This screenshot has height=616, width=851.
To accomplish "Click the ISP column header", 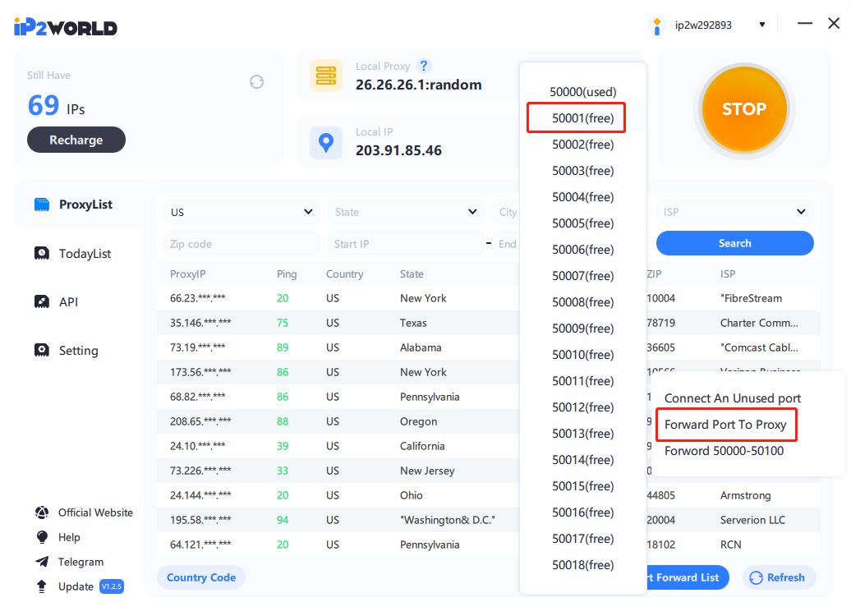I will click(x=728, y=274).
